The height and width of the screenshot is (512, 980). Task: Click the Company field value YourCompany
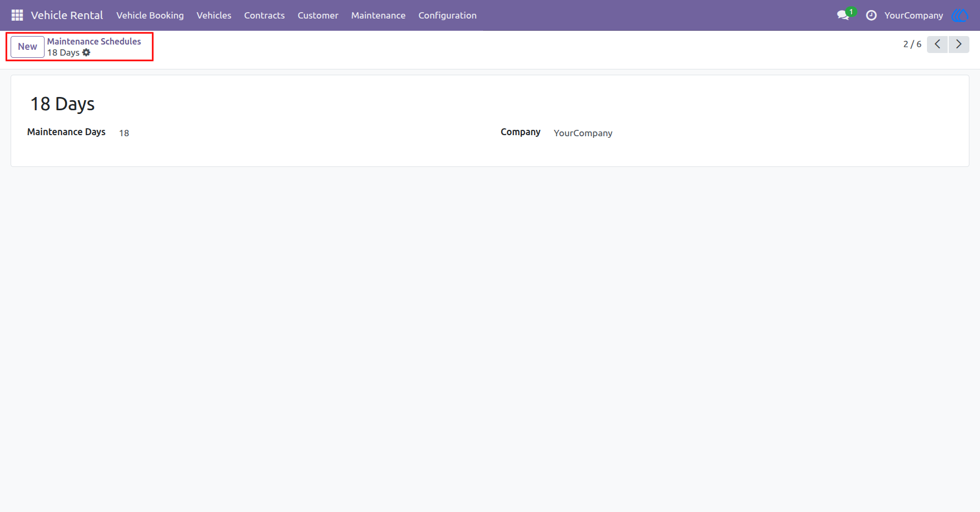pos(583,133)
